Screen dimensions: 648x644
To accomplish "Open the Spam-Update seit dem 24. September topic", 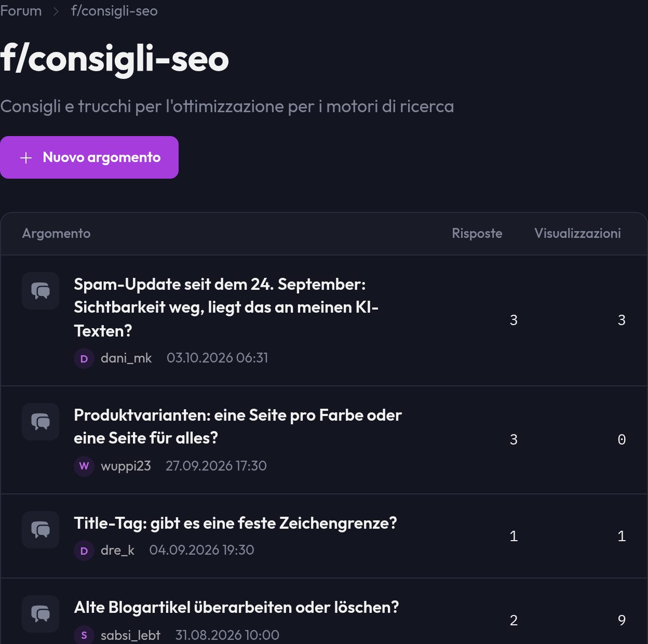I will [x=226, y=307].
